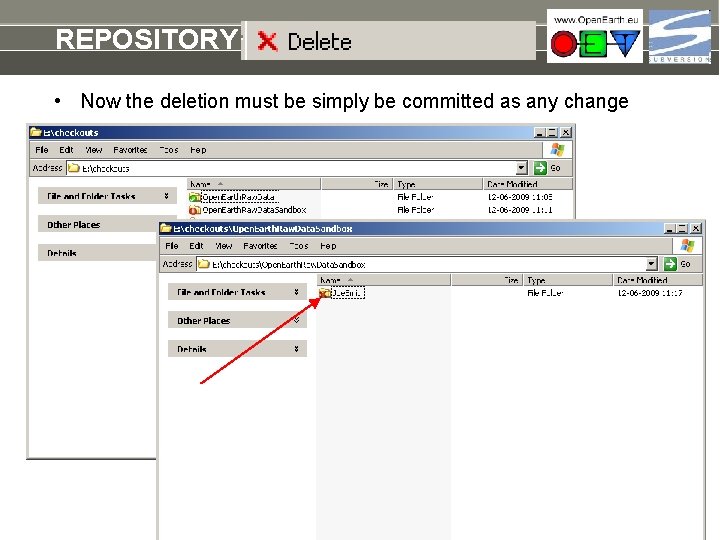
Task: Click title bar folder icon of Sandbox window
Action: (x=166, y=228)
